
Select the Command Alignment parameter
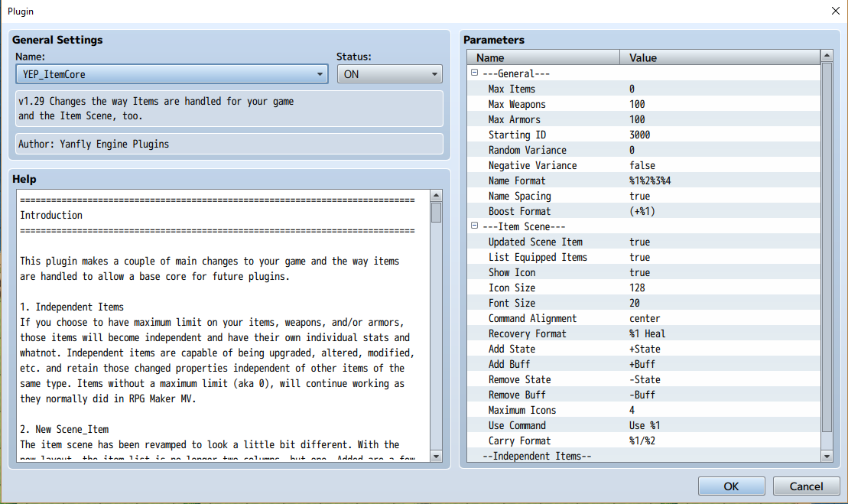pyautogui.click(x=644, y=318)
